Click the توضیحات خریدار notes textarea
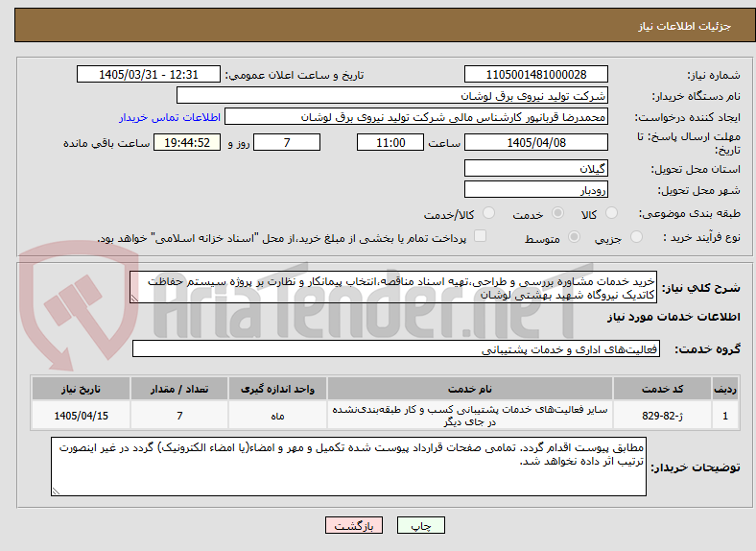This screenshot has height=551, width=756. tap(348, 467)
